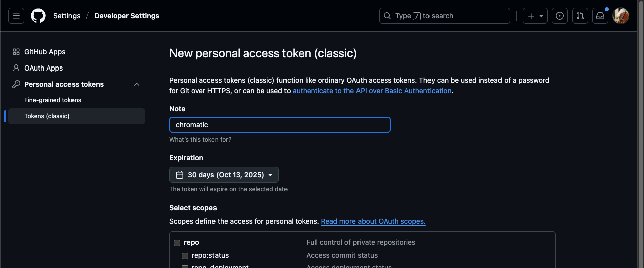The width and height of the screenshot is (644, 268).
Task: Read more about OAuth scopes link
Action: coord(373,221)
